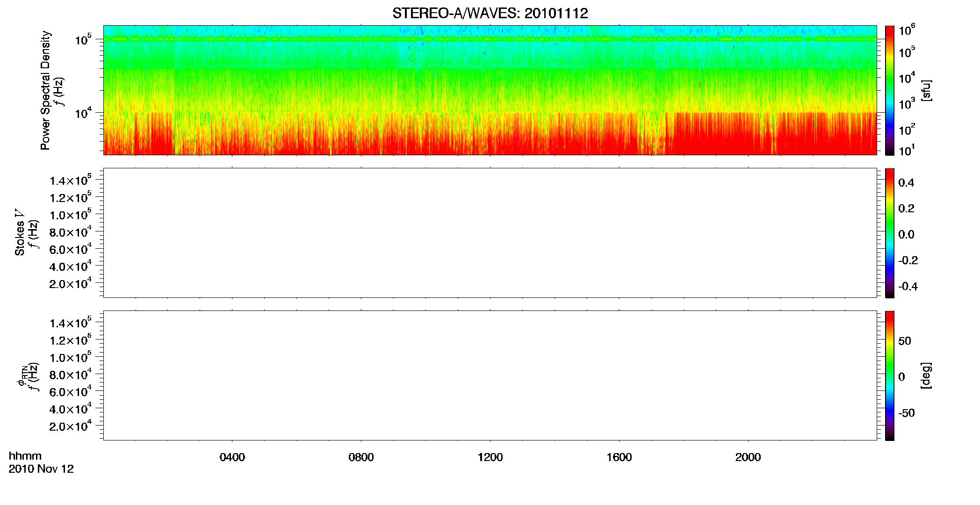Image resolution: width=980 pixels, height=505 pixels.
Task: Click the Power Spectral Density color bar
Action: coord(890,90)
